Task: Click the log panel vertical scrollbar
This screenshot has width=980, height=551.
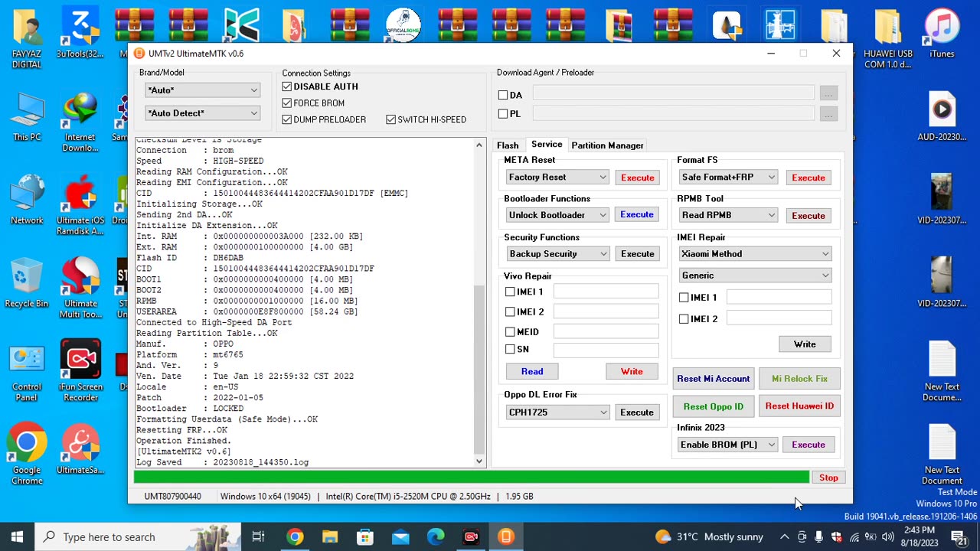Action: tap(479, 303)
